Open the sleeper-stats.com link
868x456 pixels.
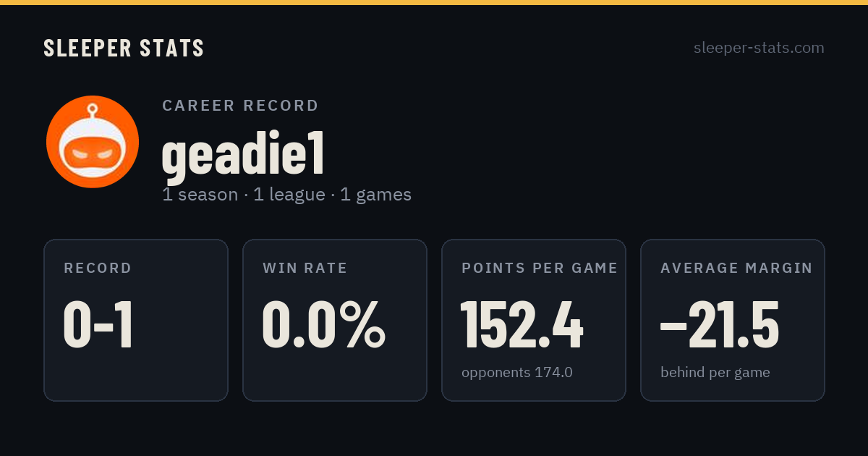pyautogui.click(x=759, y=48)
